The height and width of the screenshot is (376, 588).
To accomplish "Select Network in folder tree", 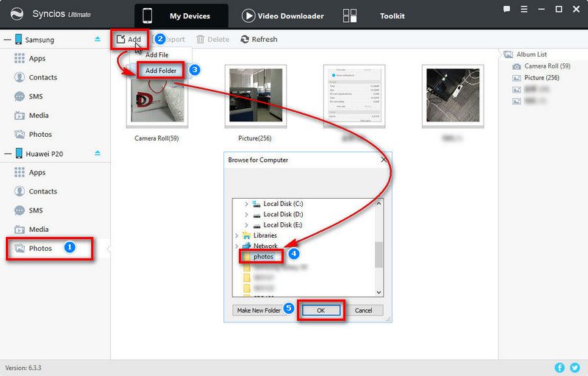I will click(x=265, y=246).
